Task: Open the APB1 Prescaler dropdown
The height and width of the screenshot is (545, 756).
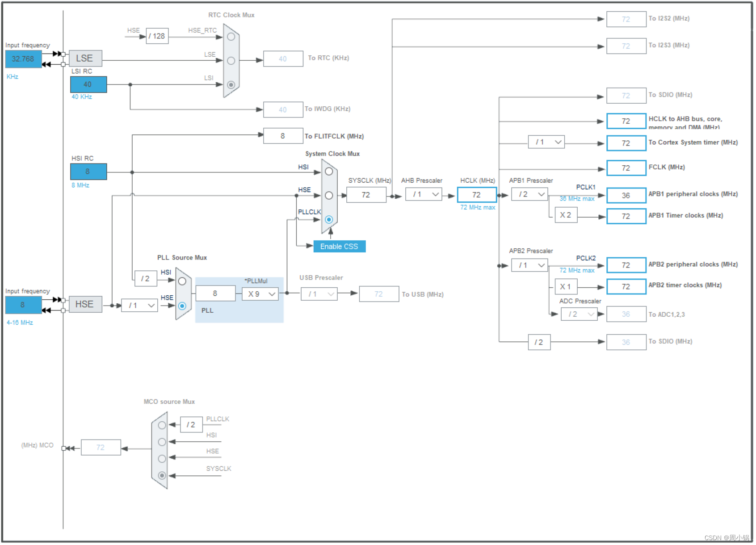Action: 529,194
